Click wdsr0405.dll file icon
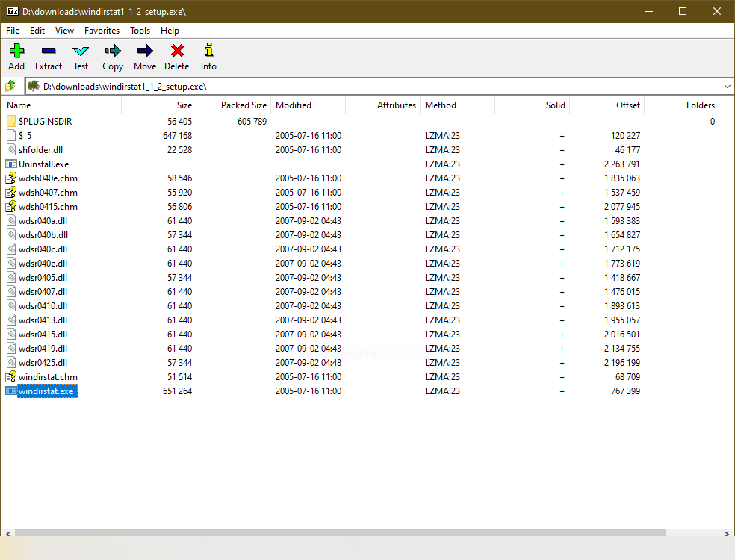The width and height of the screenshot is (735, 560). [x=11, y=278]
